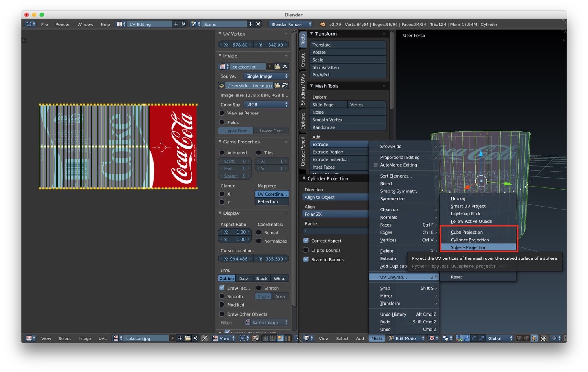This screenshot has height=372, width=588.
Task: Open the screen layout browse icon
Action: 121,24
